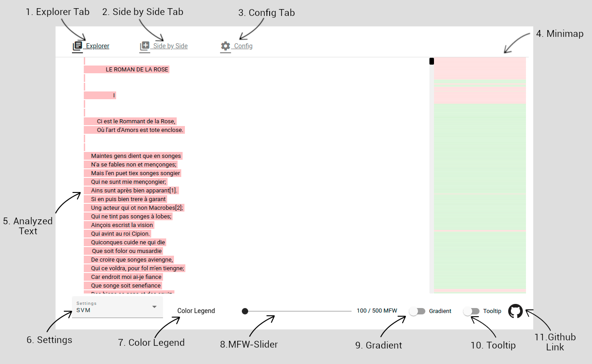The width and height of the screenshot is (592, 364).
Task: Open the Config tab label
Action: coord(243,46)
